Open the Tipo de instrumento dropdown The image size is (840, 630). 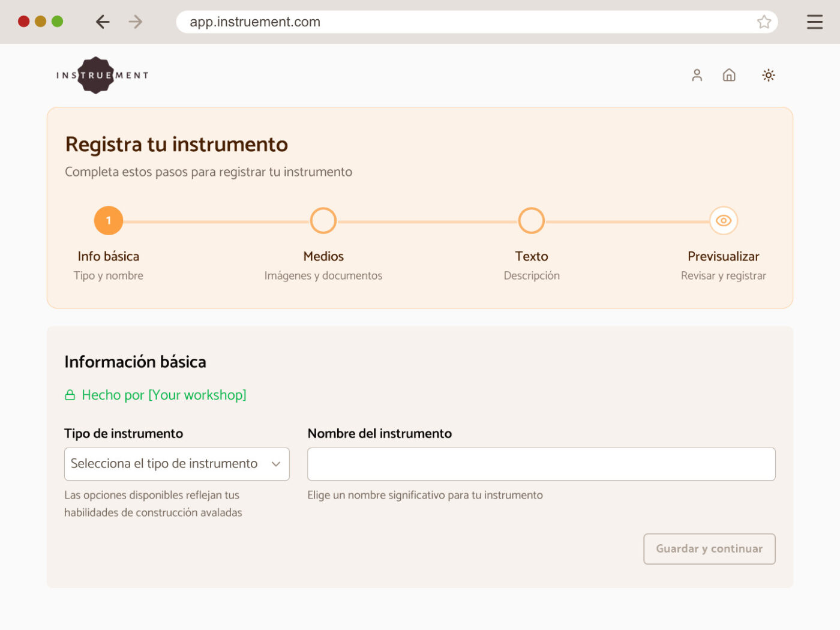[x=176, y=464]
